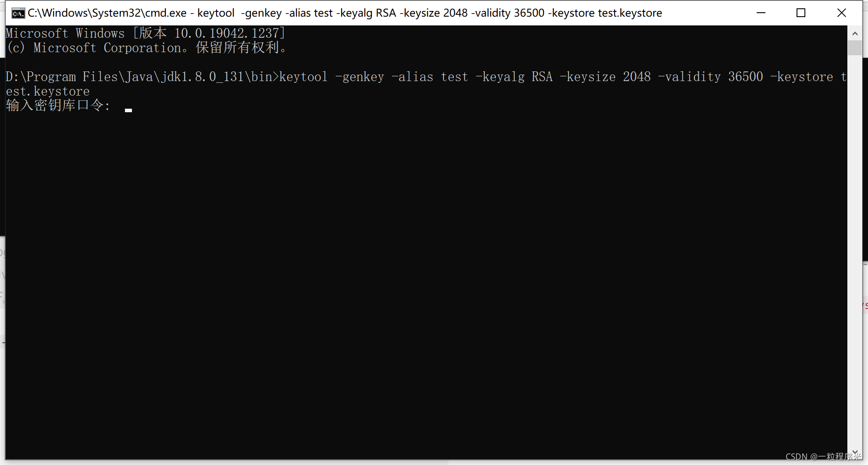Click the cmd.exe title bar text

click(345, 13)
